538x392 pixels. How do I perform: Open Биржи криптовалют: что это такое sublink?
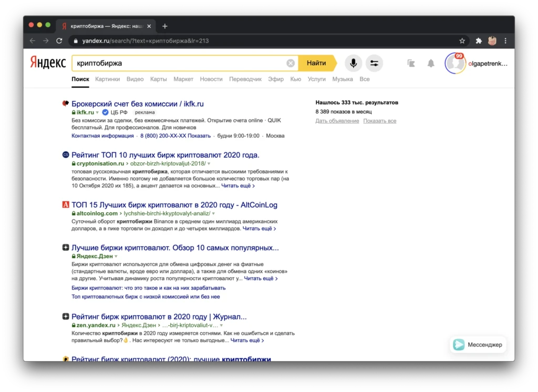coord(148,288)
